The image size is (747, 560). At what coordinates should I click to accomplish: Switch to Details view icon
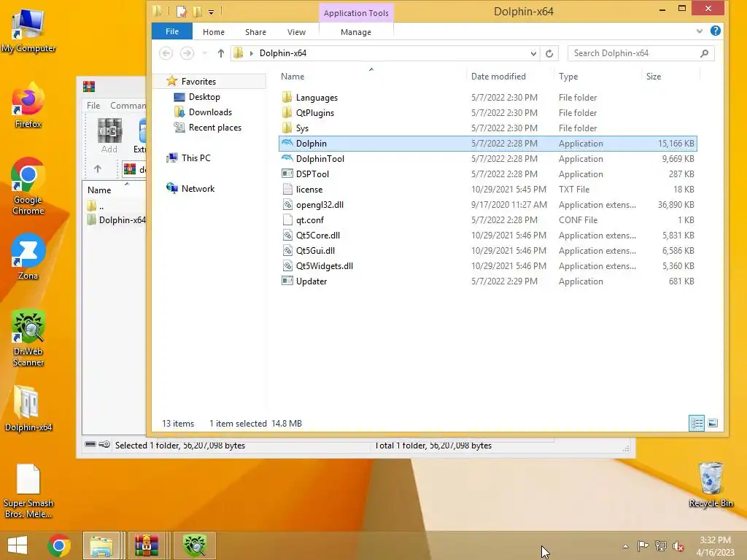tap(697, 424)
